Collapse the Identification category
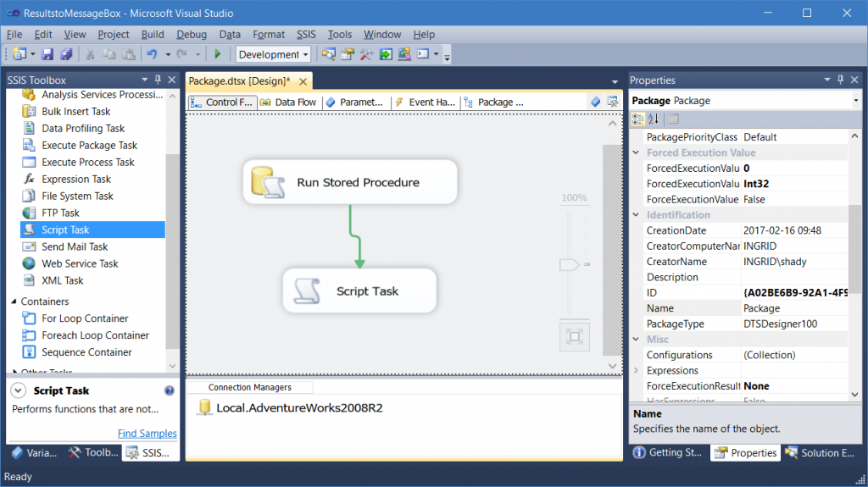Image resolution: width=868 pixels, height=487 pixels. (x=636, y=215)
